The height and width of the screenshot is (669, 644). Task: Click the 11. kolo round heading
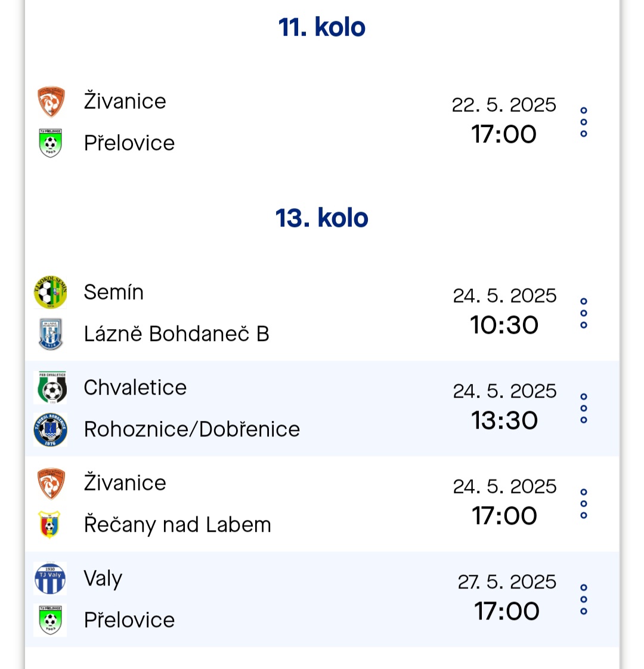[322, 27]
